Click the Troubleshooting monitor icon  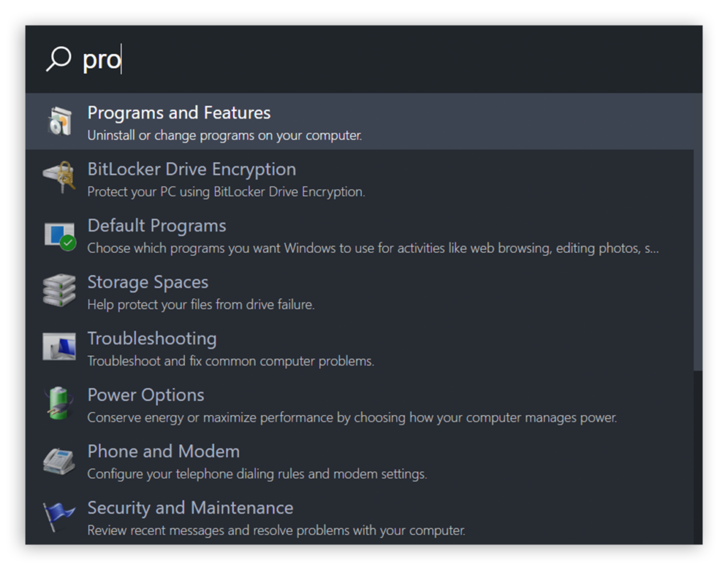pyautogui.click(x=59, y=346)
